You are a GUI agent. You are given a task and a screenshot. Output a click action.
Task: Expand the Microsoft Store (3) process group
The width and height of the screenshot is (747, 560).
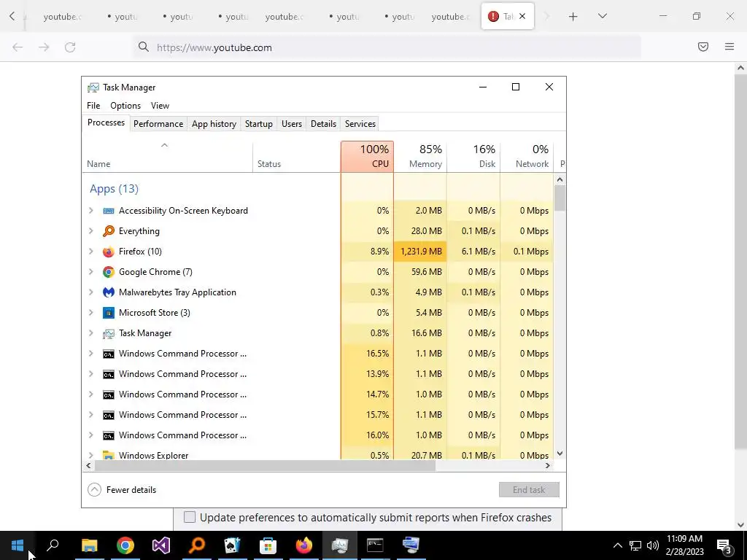point(91,313)
